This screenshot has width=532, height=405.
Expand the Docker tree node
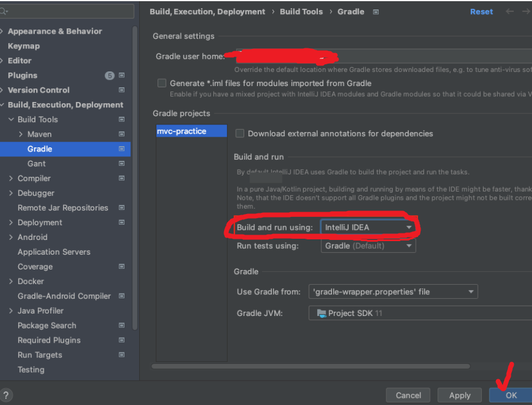[x=11, y=281]
